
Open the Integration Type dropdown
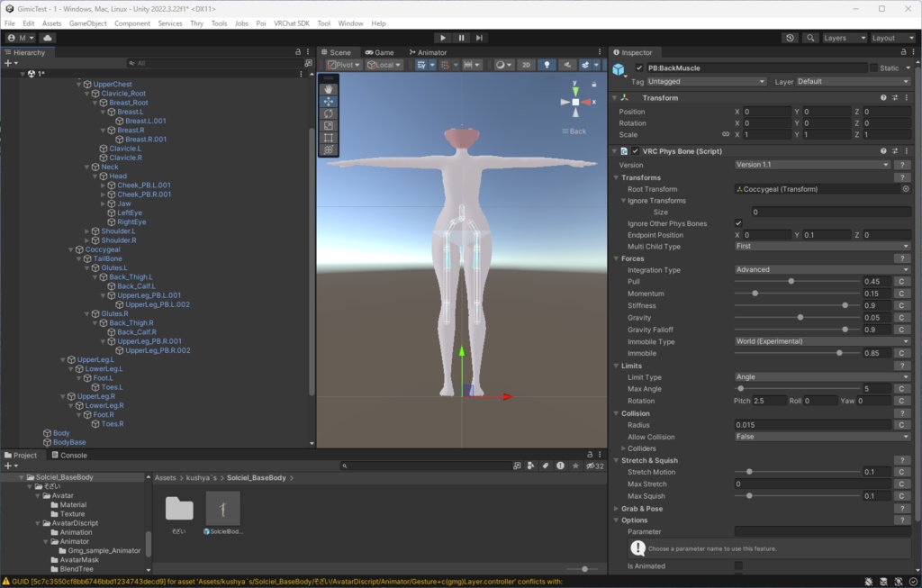click(822, 270)
